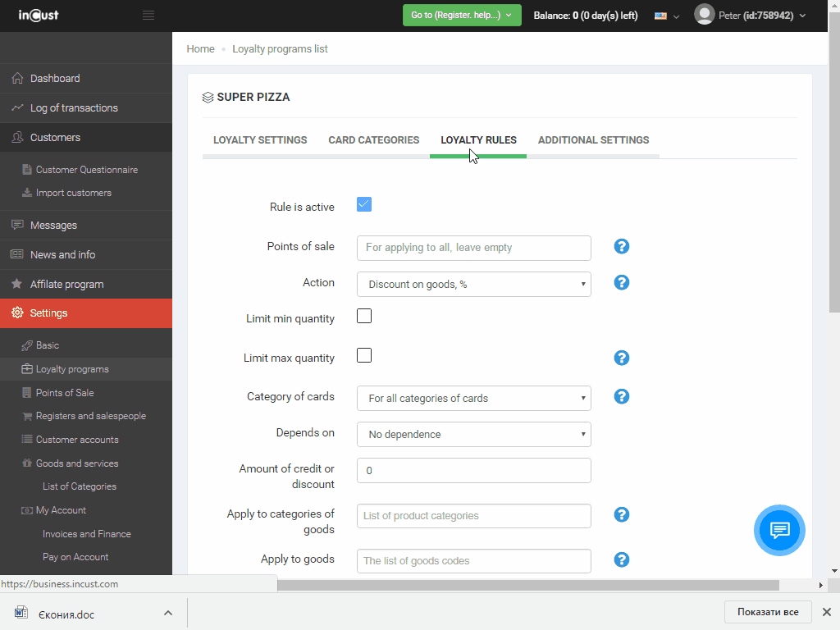Viewport: 840px width, 630px height.
Task: Click help icon for Apply to goods
Action: (622, 559)
